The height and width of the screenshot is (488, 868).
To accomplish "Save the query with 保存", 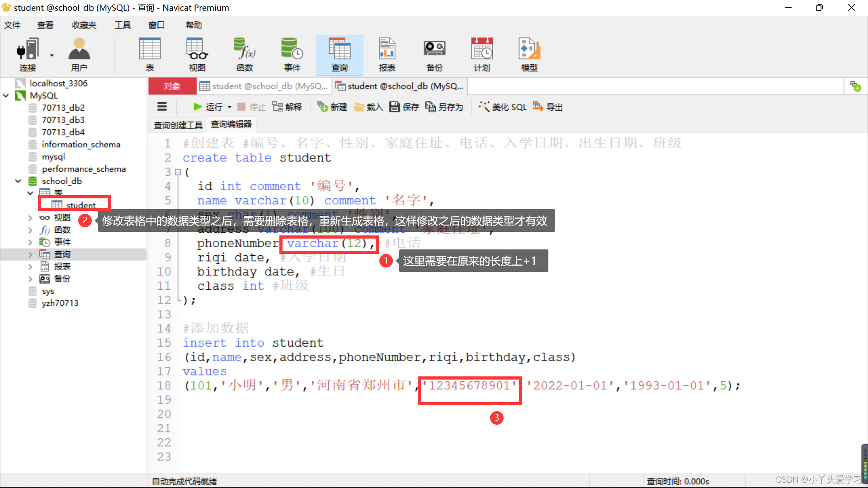I will click(404, 107).
